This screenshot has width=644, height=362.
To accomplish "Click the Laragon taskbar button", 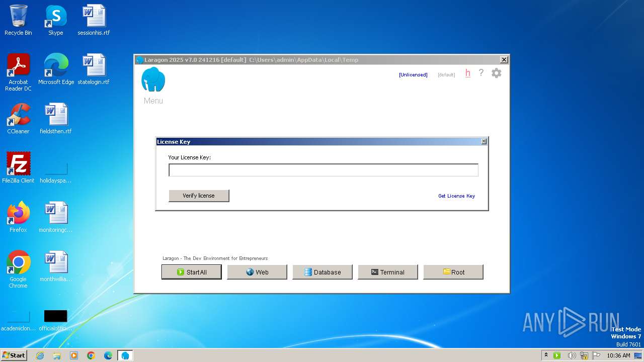I will click(x=125, y=355).
